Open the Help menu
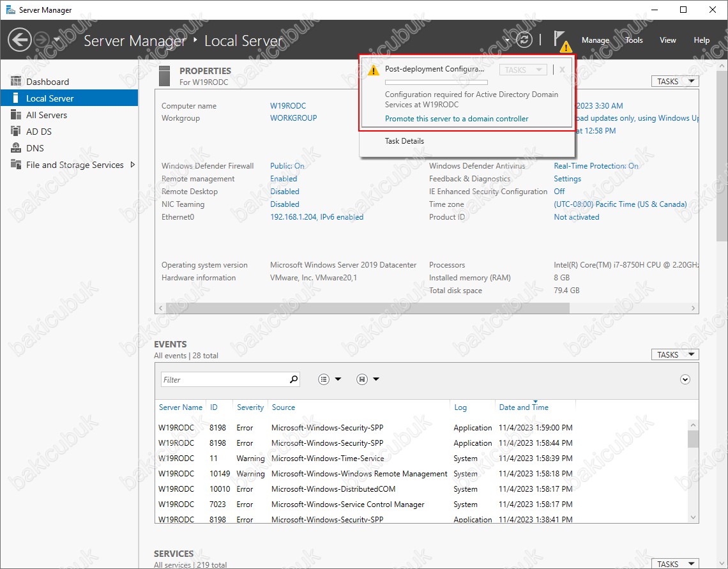 (x=702, y=40)
